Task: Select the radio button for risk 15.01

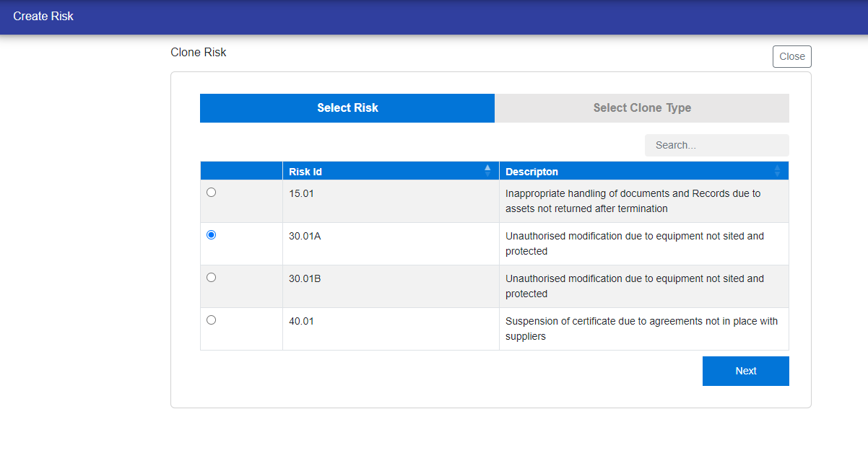Action: pyautogui.click(x=211, y=193)
